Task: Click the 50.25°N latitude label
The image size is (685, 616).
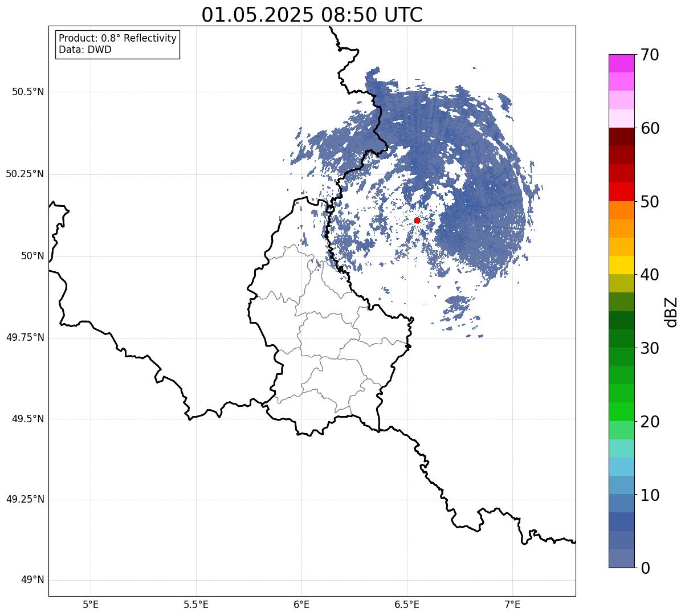Action: point(25,174)
